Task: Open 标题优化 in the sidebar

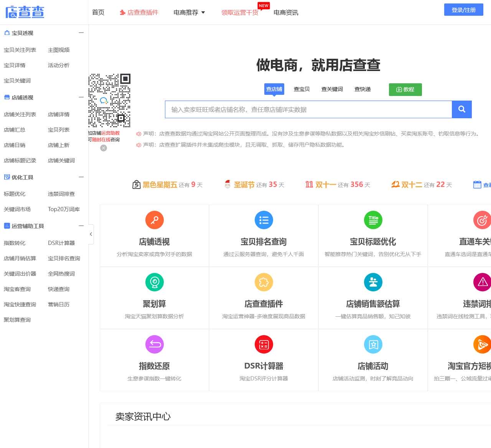Action: (15, 194)
